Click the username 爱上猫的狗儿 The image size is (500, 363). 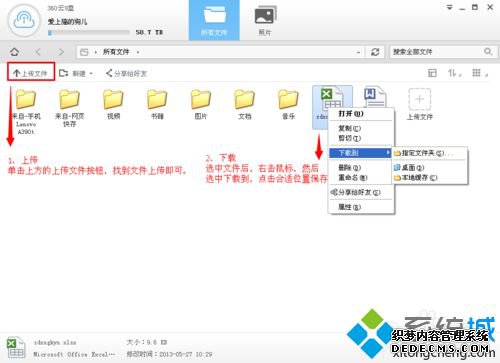click(x=67, y=22)
